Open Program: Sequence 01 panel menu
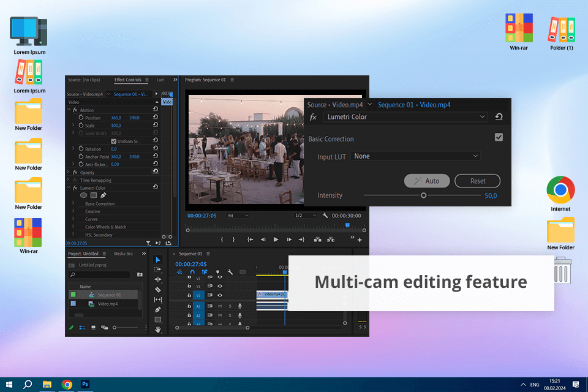 [x=232, y=80]
